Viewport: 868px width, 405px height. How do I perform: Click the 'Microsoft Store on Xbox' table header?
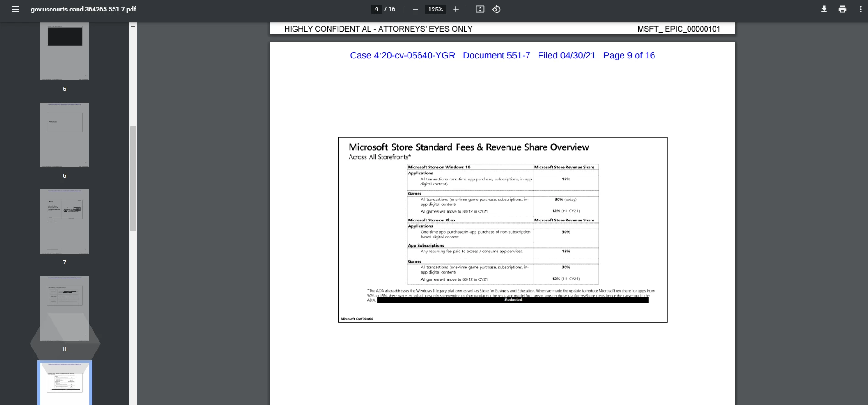click(x=432, y=220)
